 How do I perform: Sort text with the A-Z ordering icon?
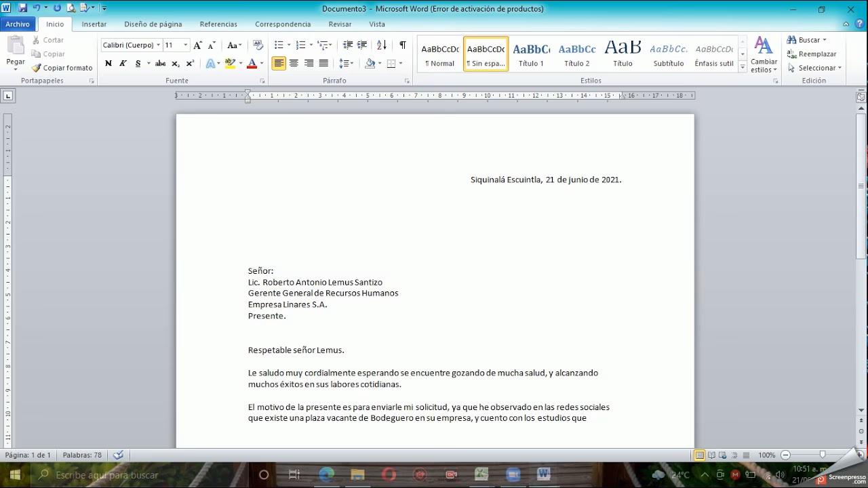(381, 45)
